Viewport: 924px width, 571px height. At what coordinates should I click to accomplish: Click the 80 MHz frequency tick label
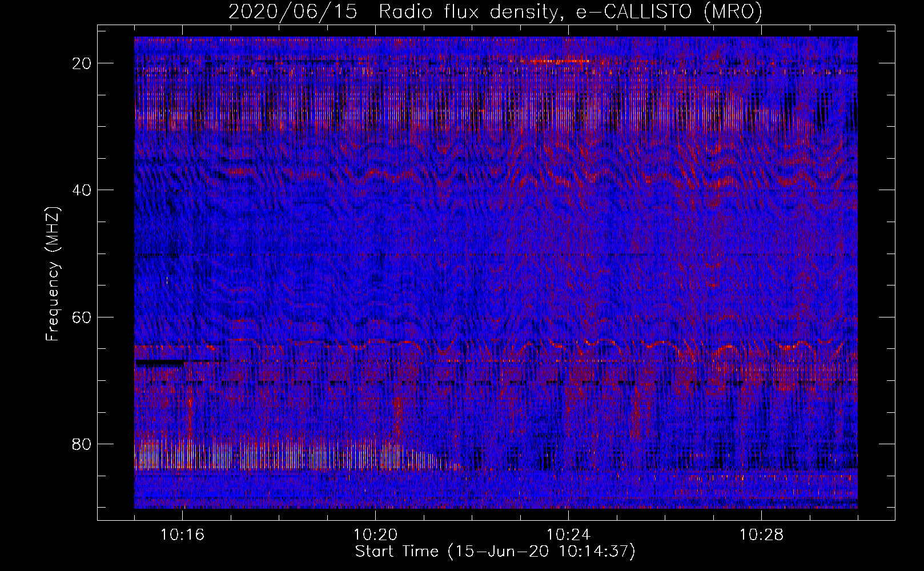tap(82, 444)
